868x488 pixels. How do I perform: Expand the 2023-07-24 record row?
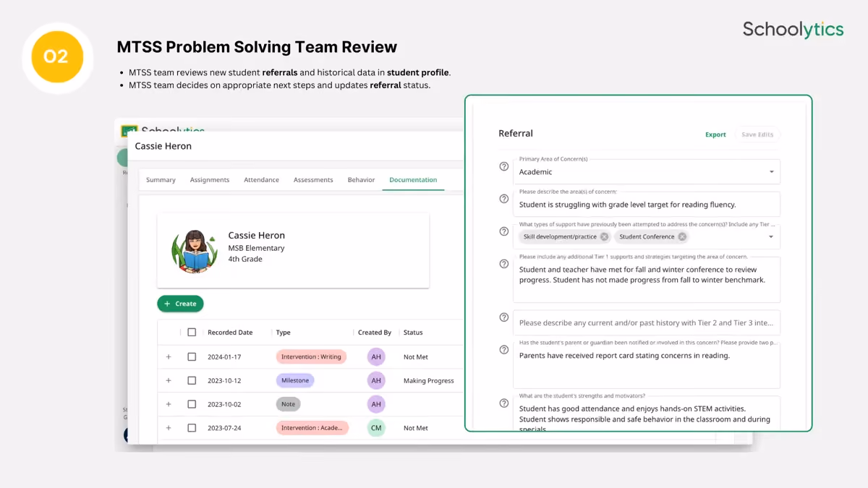pyautogui.click(x=169, y=428)
